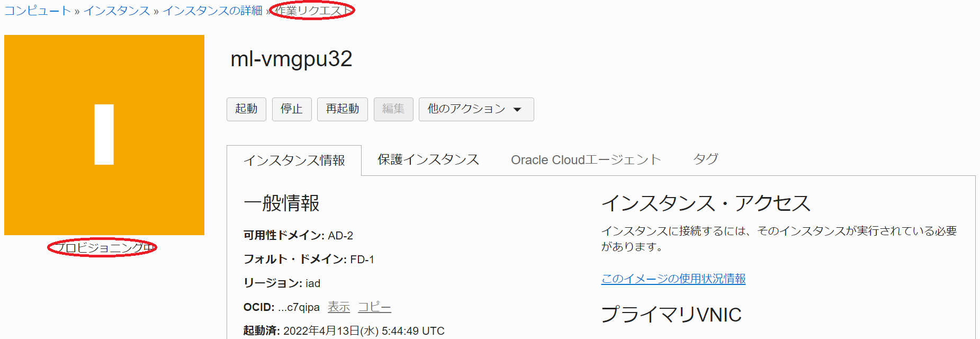Click the インスタンス breadcrumb link
This screenshot has height=339, width=980.
click(x=116, y=11)
